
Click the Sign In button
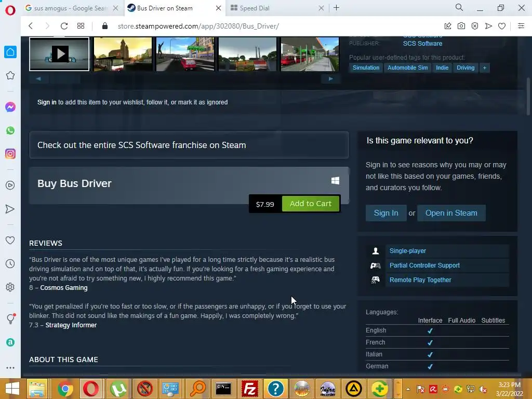[x=386, y=212]
